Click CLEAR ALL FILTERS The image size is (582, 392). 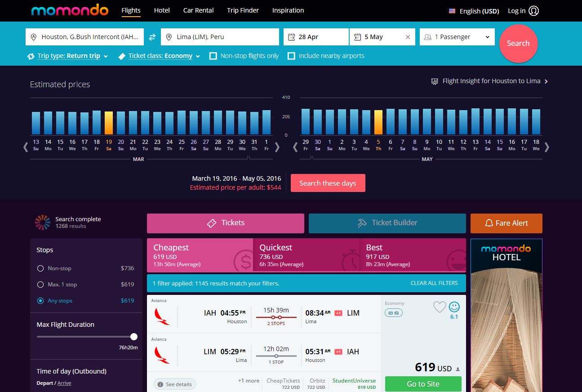(x=434, y=283)
